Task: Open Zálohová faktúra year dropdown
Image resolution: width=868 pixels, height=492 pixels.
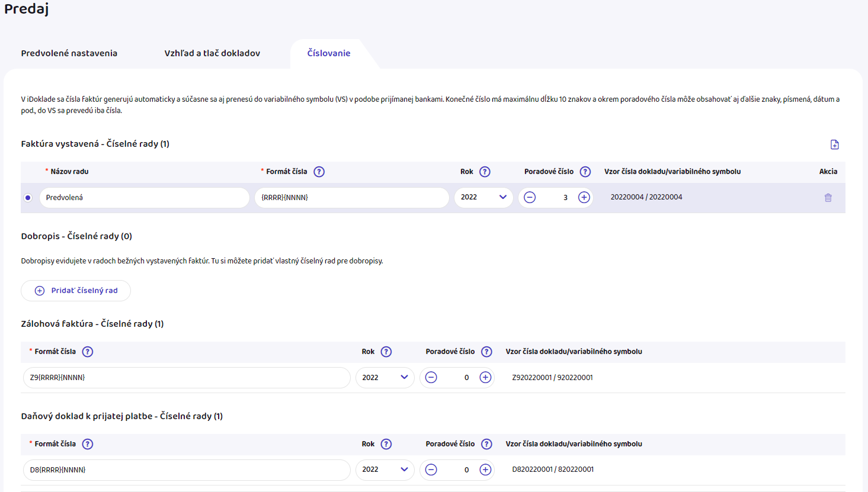Action: [x=385, y=378]
